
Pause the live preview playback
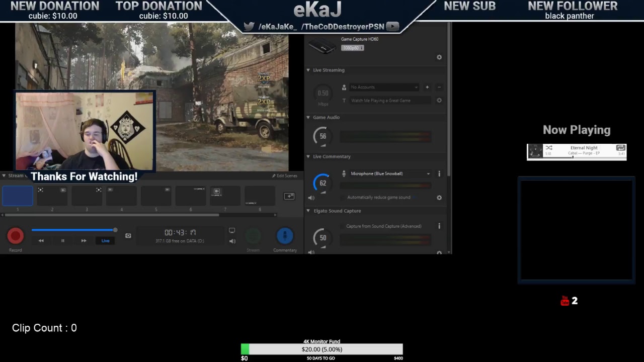tap(63, 241)
